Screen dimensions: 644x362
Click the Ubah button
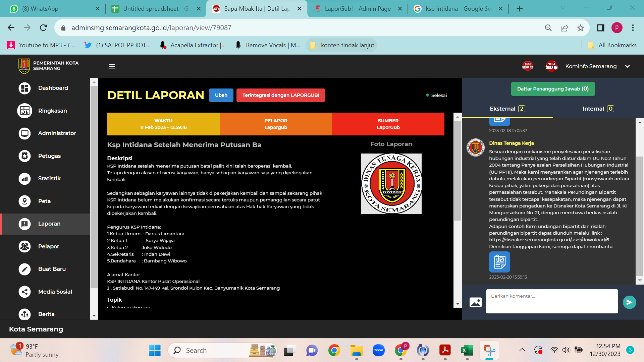[x=221, y=95]
